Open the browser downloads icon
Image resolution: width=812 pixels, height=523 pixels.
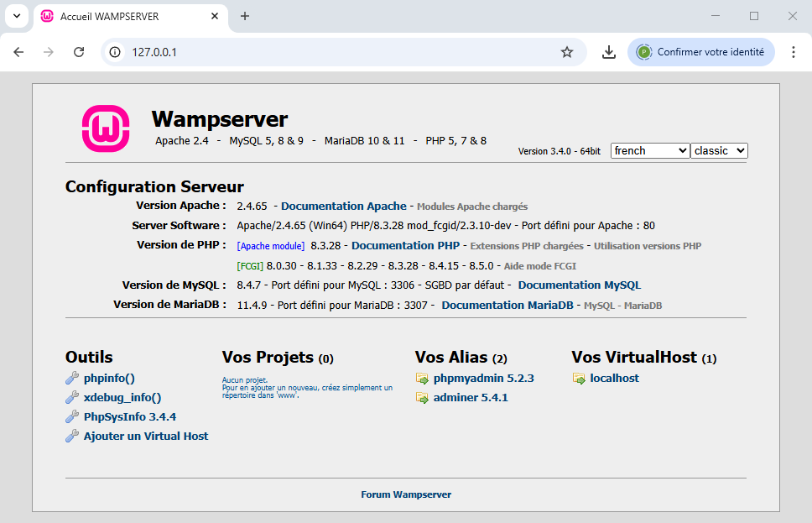pyautogui.click(x=609, y=52)
